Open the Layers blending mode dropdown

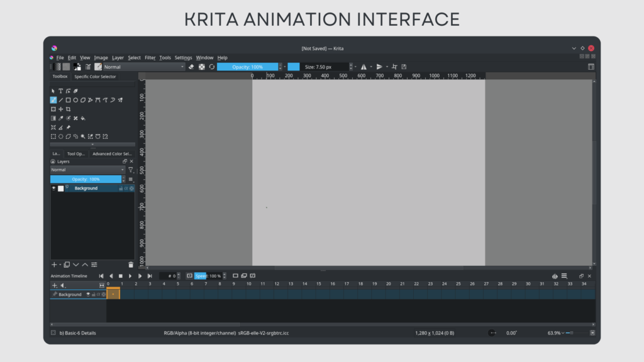[x=87, y=170]
